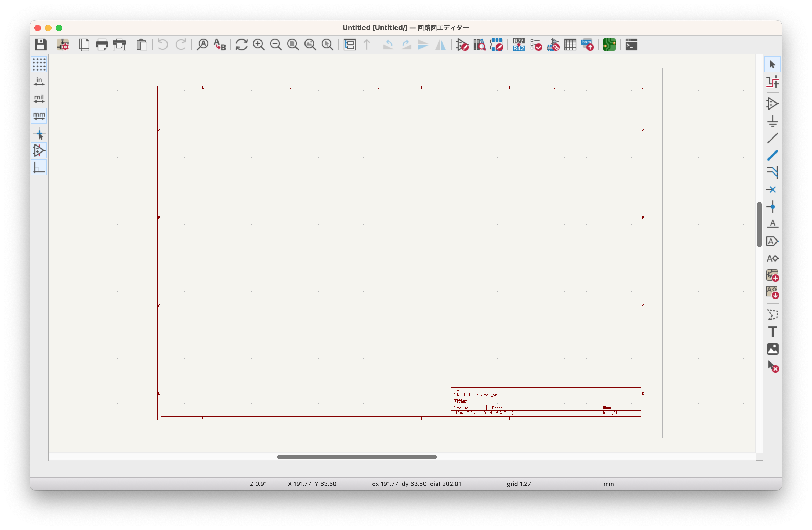Select graphic lines drawing tool
Viewport: 812px width, 530px height.
(773, 314)
